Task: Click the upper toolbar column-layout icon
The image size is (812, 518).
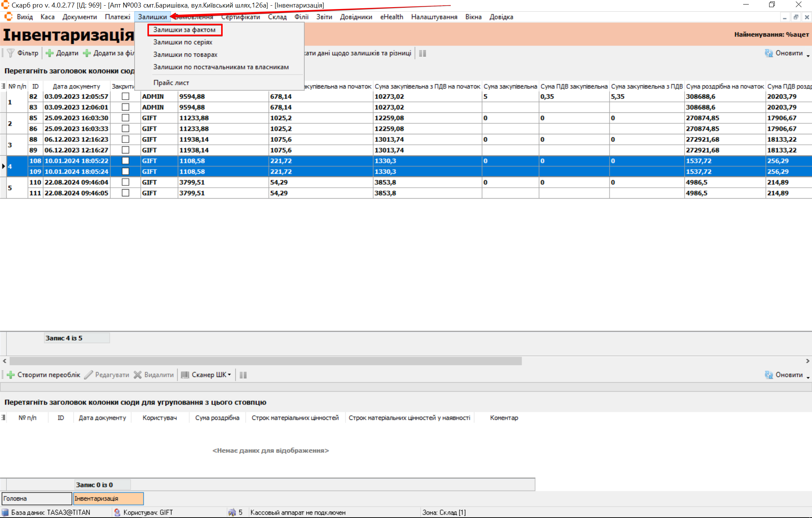Action: coord(422,53)
